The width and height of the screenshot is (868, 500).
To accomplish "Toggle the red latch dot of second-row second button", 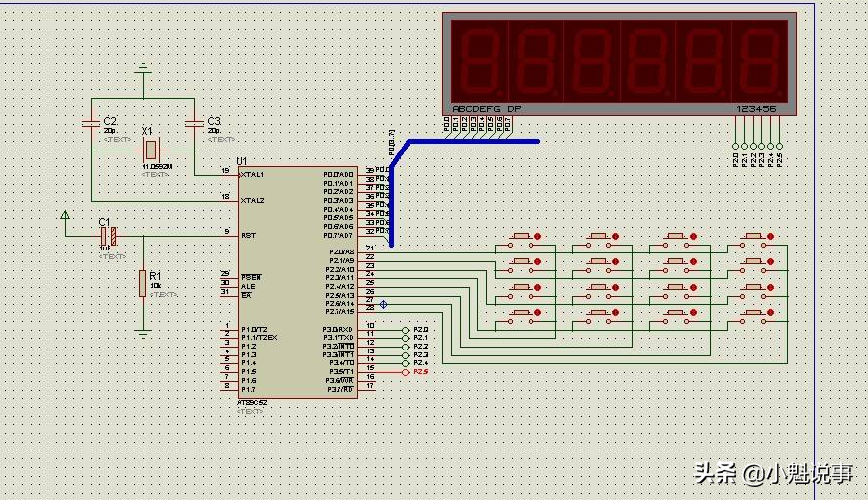I will [x=615, y=262].
